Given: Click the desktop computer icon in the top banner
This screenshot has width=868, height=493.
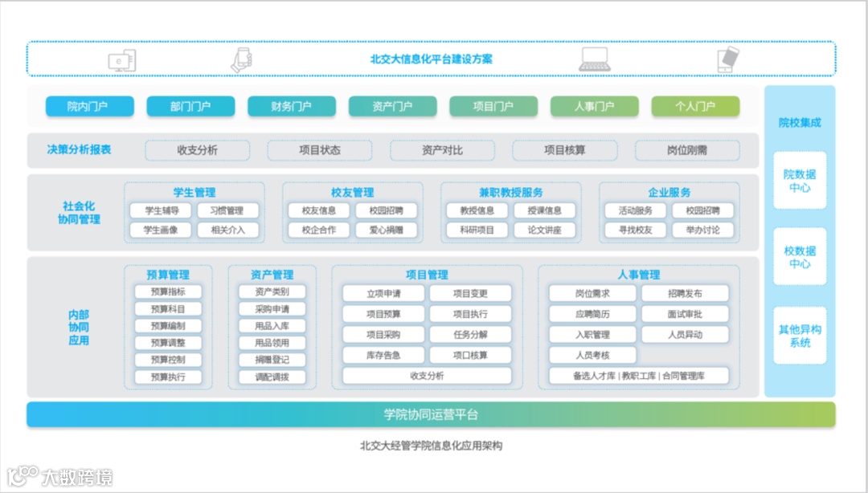Looking at the screenshot, I should (122, 60).
